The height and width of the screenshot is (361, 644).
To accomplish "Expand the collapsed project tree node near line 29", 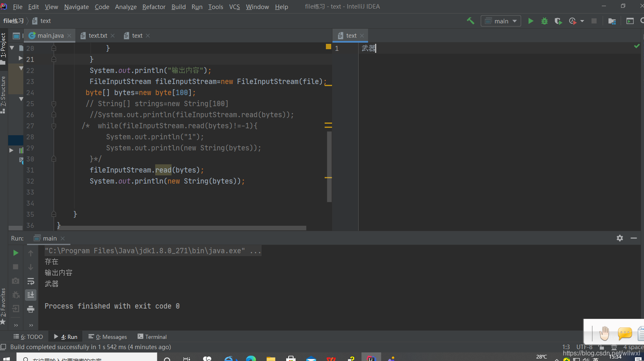I will (11, 150).
